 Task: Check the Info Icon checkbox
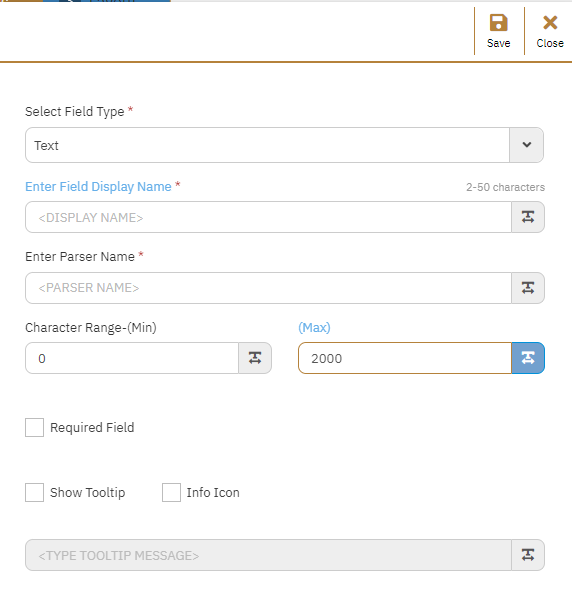click(x=171, y=493)
